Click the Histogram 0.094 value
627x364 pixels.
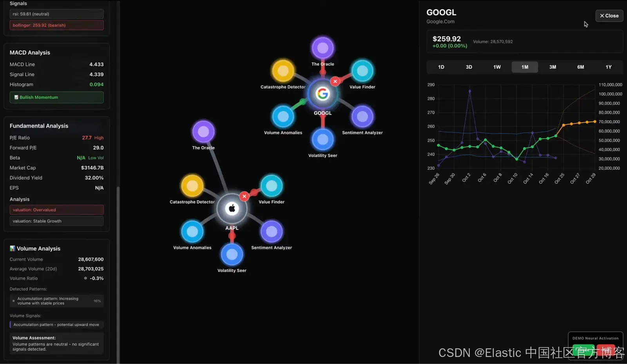click(96, 85)
